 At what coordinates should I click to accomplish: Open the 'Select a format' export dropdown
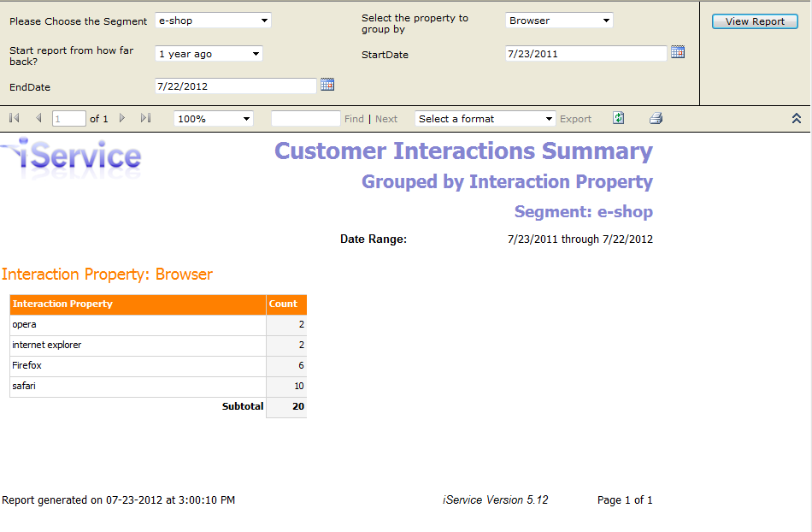(x=485, y=119)
